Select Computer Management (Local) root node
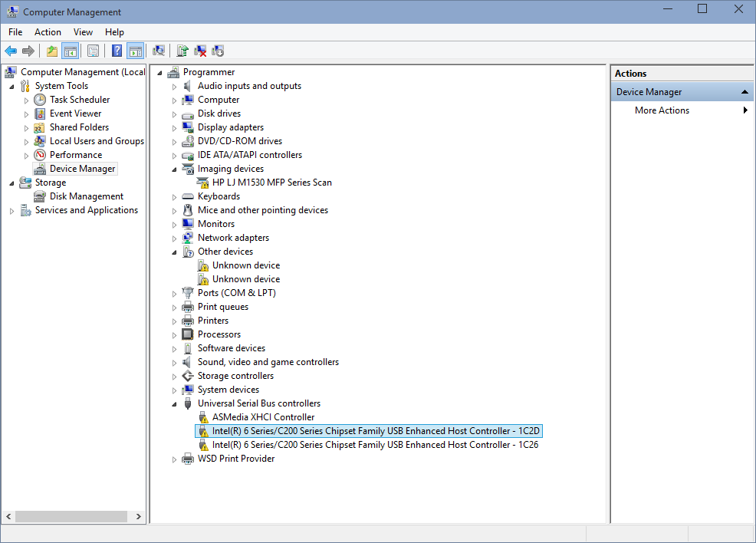 click(x=83, y=72)
